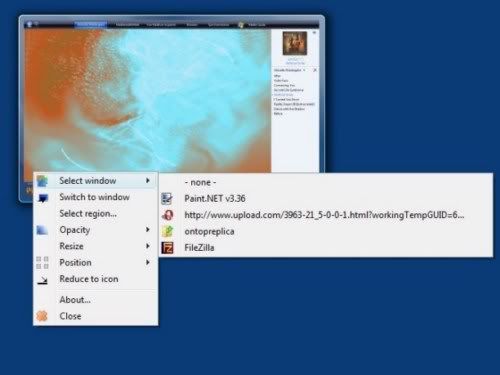Screen dimensions: 500x375
Task: Select the ontopreplica window entry
Action: click(326, 231)
